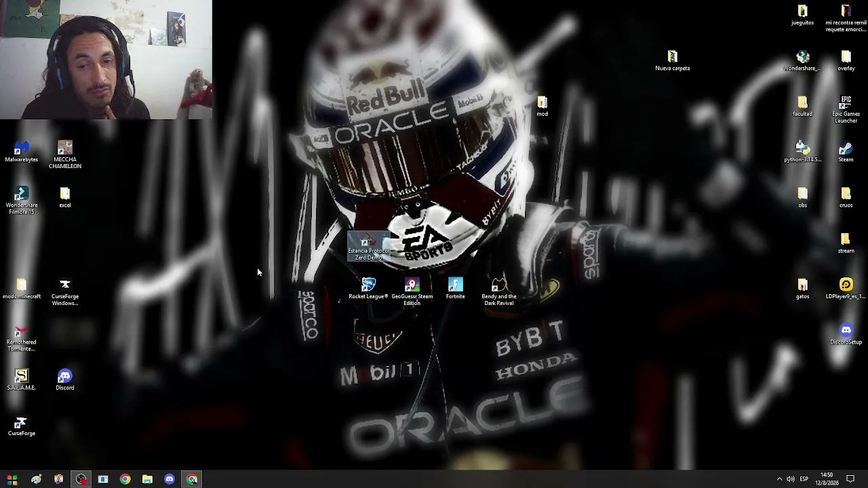Launch Fortnite from the desktop
This screenshot has height=488, width=868.
tap(456, 289)
